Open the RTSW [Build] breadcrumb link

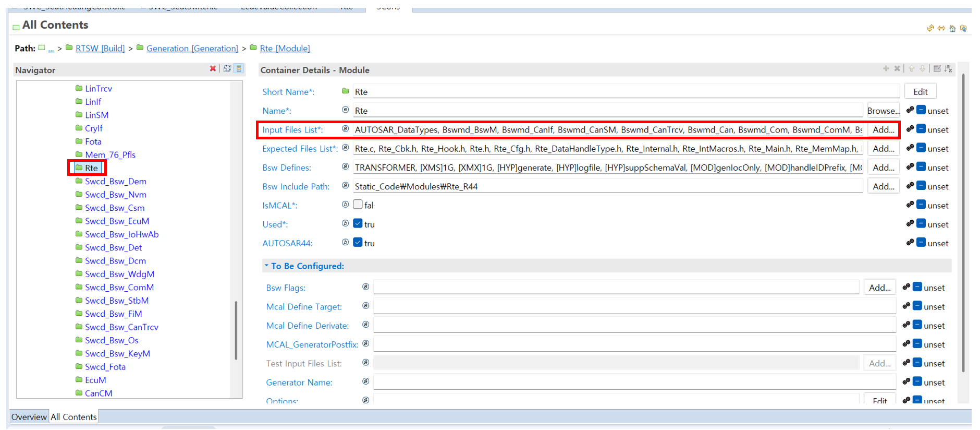coord(100,48)
